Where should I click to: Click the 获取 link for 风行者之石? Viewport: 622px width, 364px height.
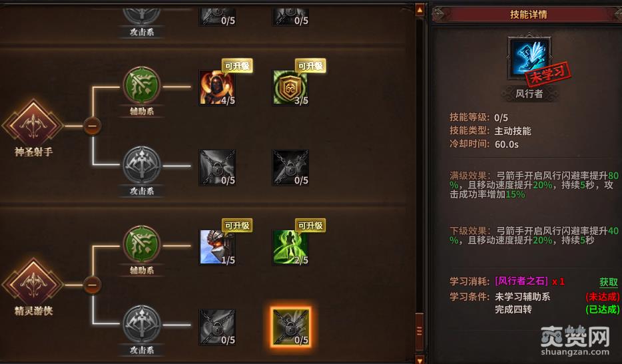pos(609,282)
